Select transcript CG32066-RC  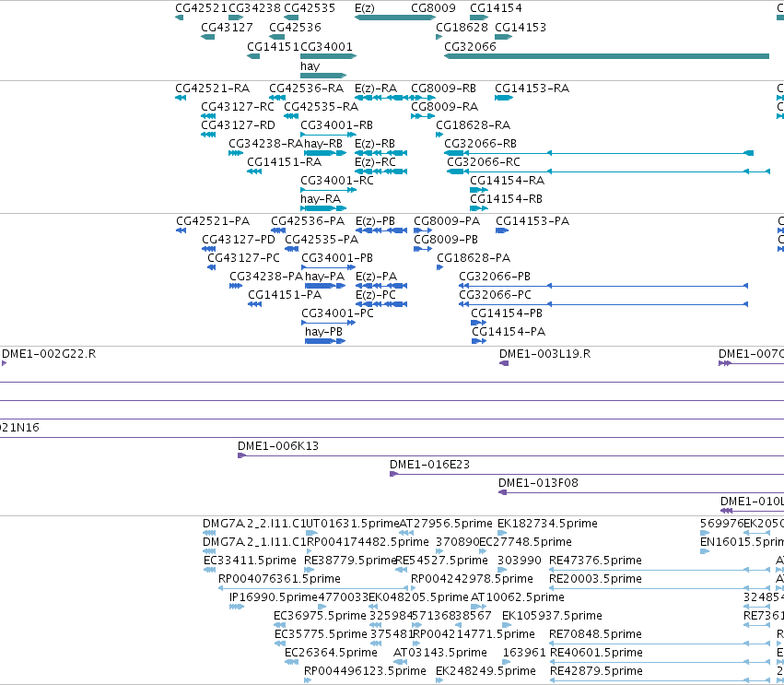484,162
